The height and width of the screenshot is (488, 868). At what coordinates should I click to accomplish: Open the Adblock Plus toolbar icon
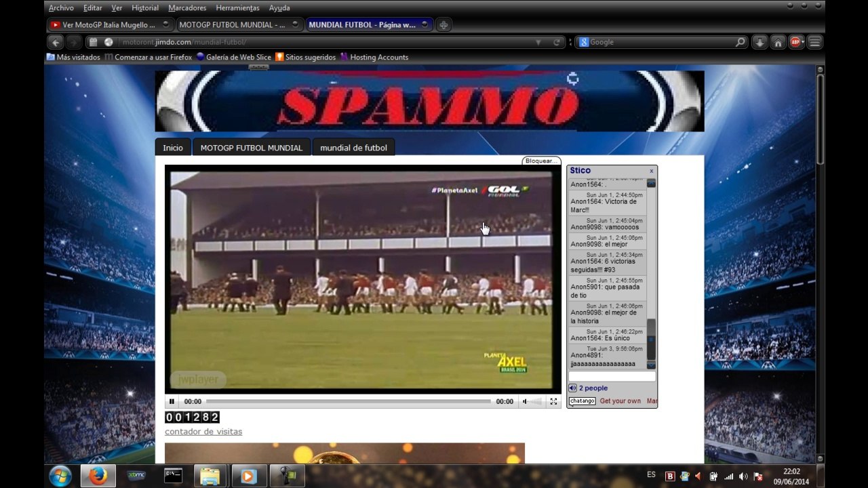(x=796, y=42)
